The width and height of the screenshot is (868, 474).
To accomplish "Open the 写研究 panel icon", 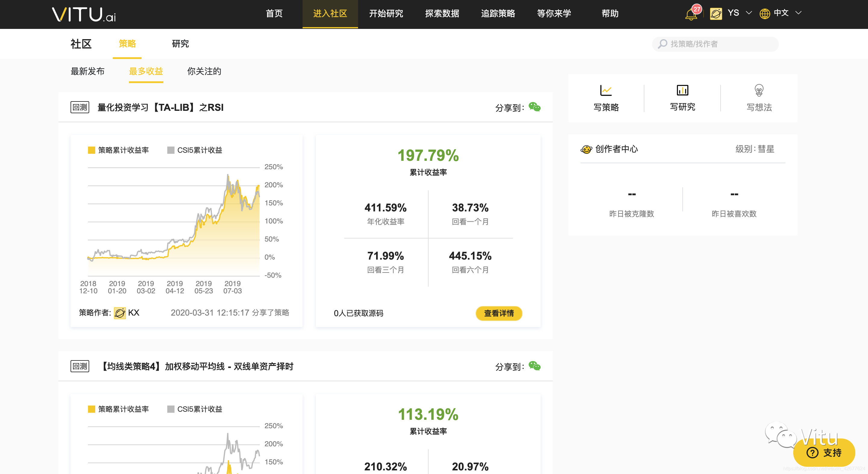I will (682, 90).
